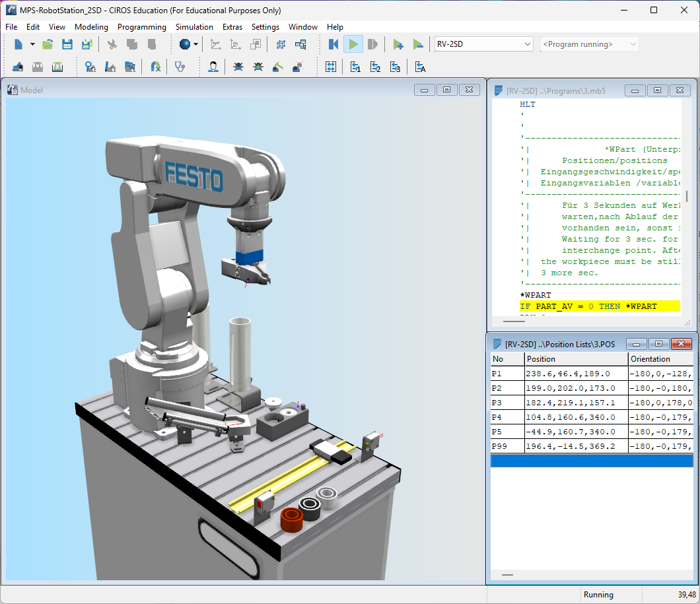Image resolution: width=700 pixels, height=604 pixels.
Task: Click the overlapping windows toolbar icon
Action: tap(256, 44)
